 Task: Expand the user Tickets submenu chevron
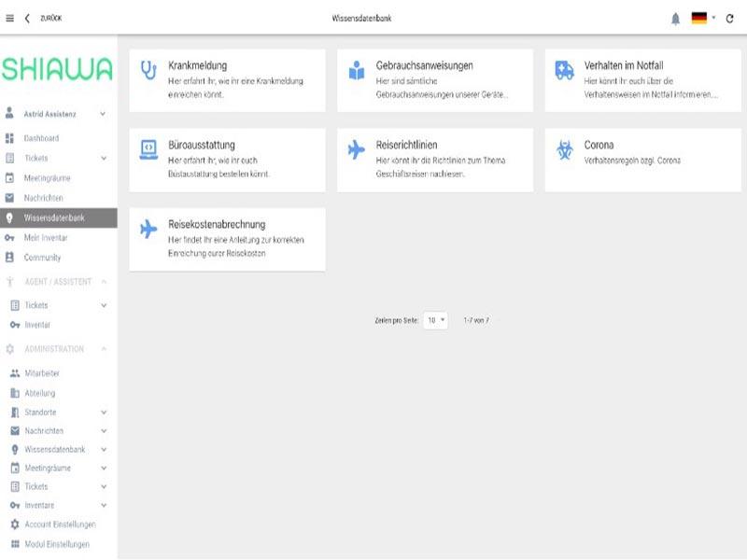(x=104, y=158)
